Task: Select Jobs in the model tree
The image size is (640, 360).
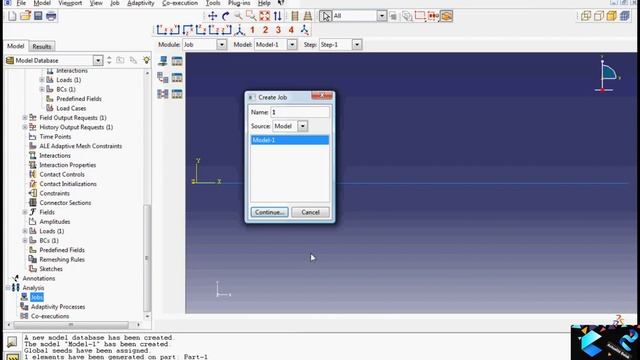Action: coord(36,297)
